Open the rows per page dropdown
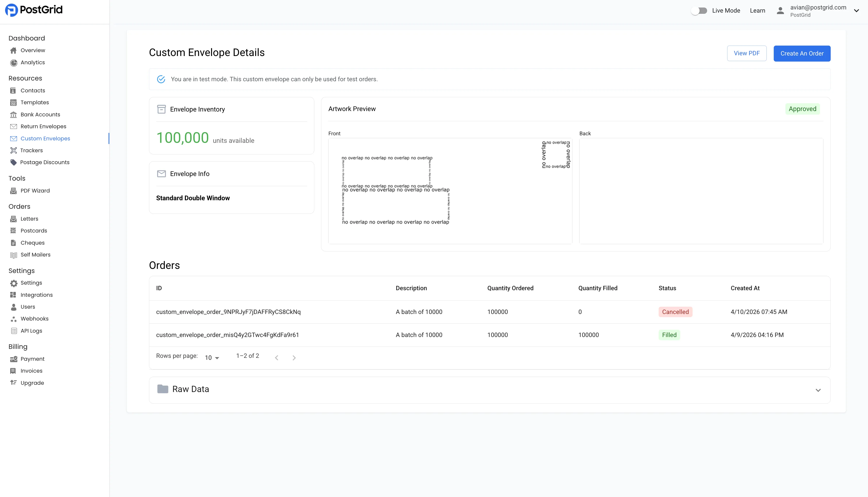868x497 pixels. (x=212, y=358)
